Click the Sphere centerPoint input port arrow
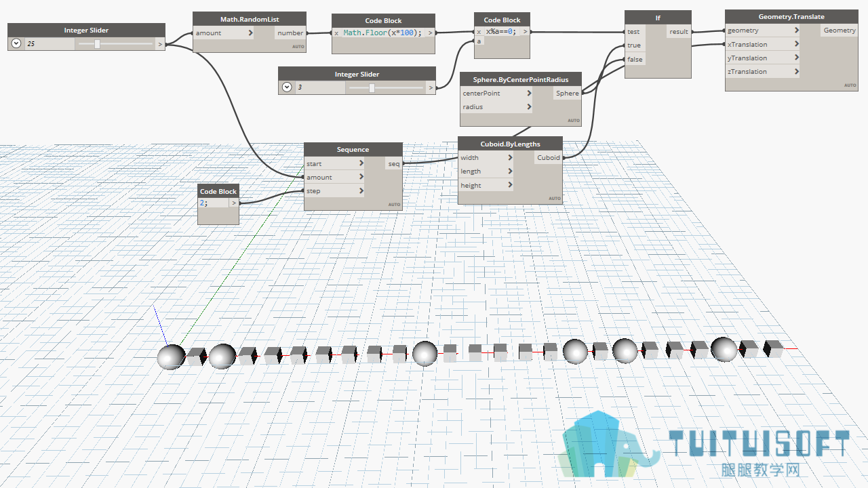This screenshot has height=488, width=868. (x=529, y=94)
